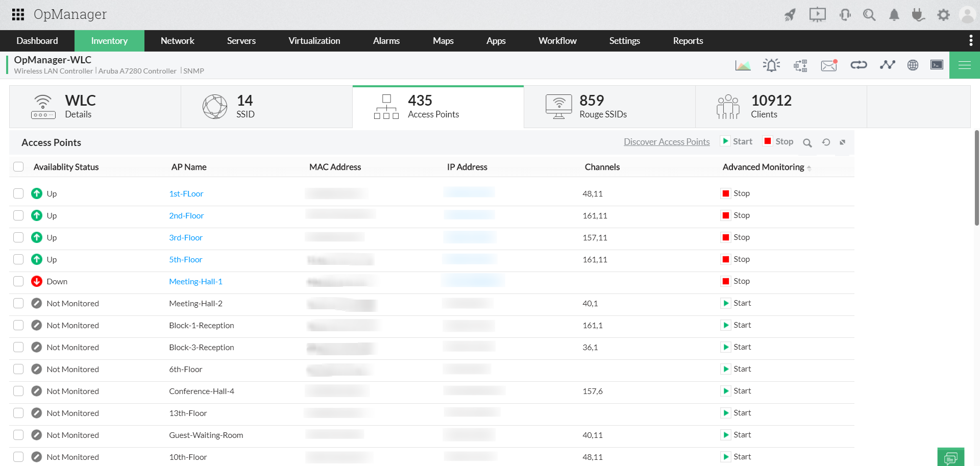Click the headset support icon
The image size is (980, 466).
(845, 15)
